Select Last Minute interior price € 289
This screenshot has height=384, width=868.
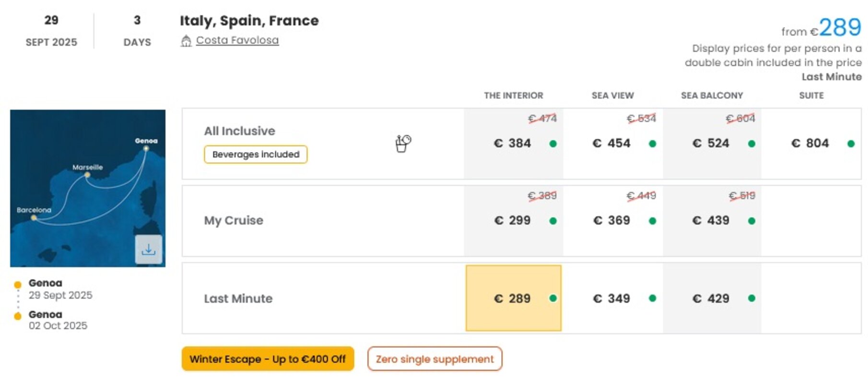pyautogui.click(x=514, y=298)
